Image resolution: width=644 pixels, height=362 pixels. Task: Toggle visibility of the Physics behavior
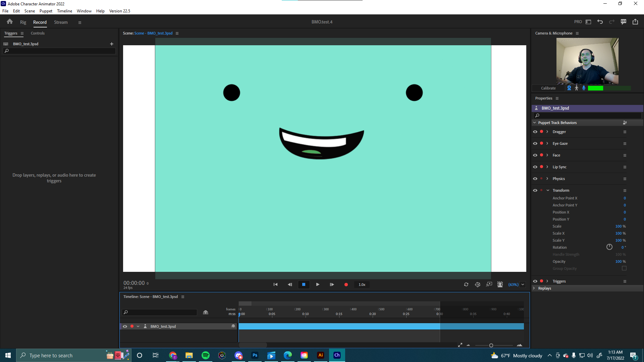click(x=535, y=178)
